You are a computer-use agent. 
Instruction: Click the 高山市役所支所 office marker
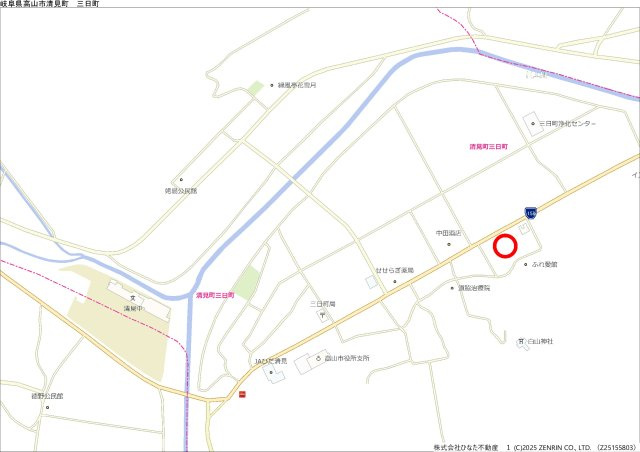click(x=319, y=358)
